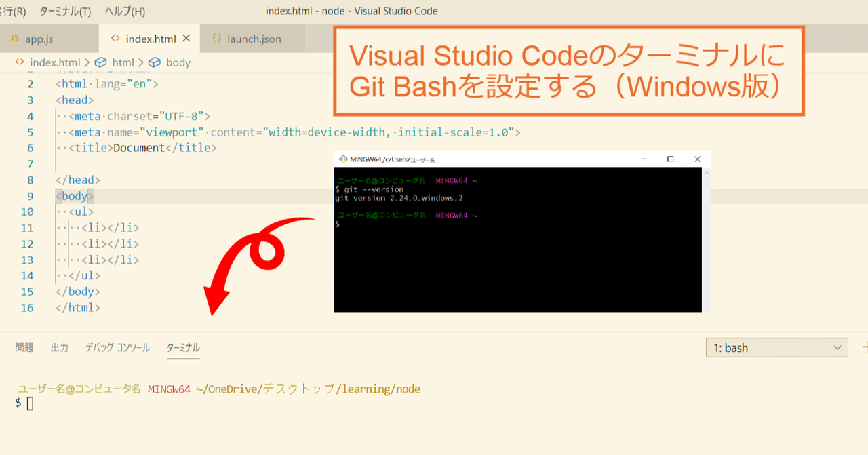
Task: Select the ターミナル panel tab
Action: (182, 347)
